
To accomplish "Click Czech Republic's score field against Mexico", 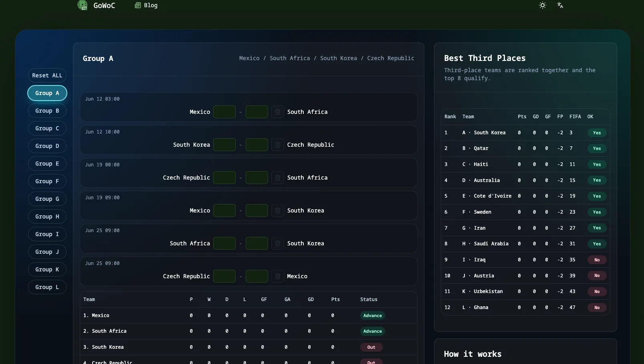I will point(224,276).
